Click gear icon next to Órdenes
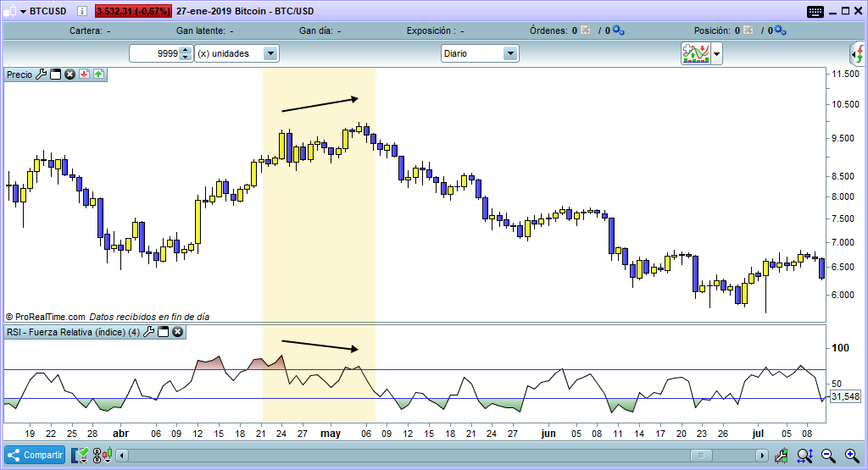The image size is (868, 470). pos(618,30)
